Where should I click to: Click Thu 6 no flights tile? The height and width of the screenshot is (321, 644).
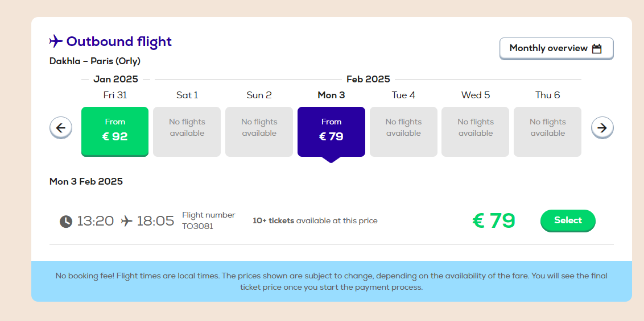point(547,132)
